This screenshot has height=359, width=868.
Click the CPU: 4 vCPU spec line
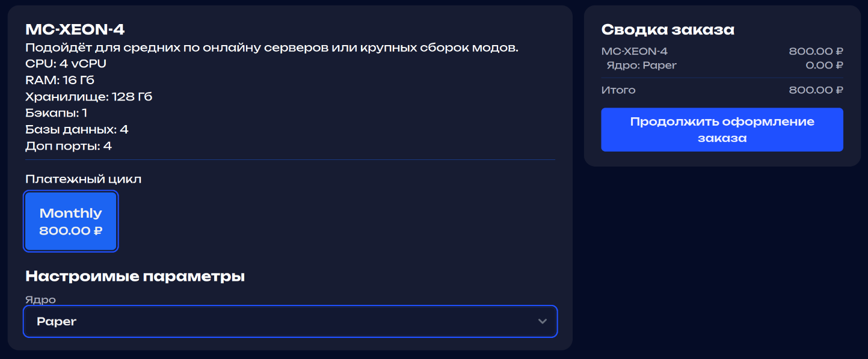pos(66,64)
